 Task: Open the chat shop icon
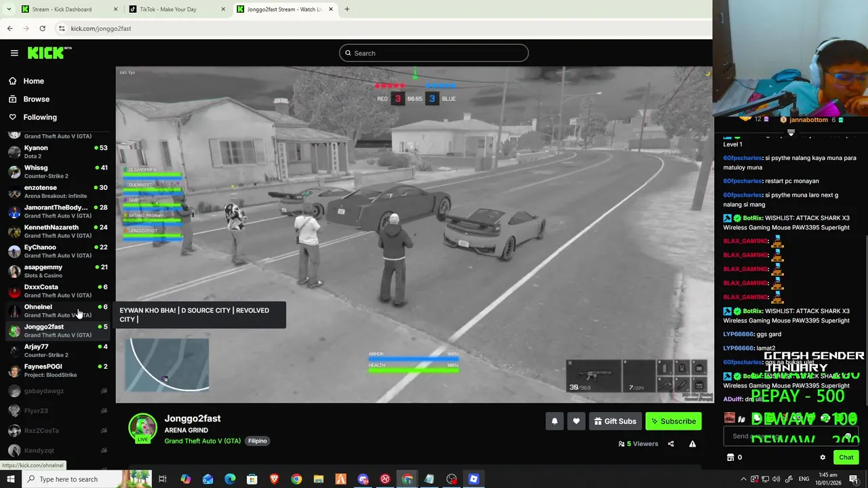(x=730, y=457)
